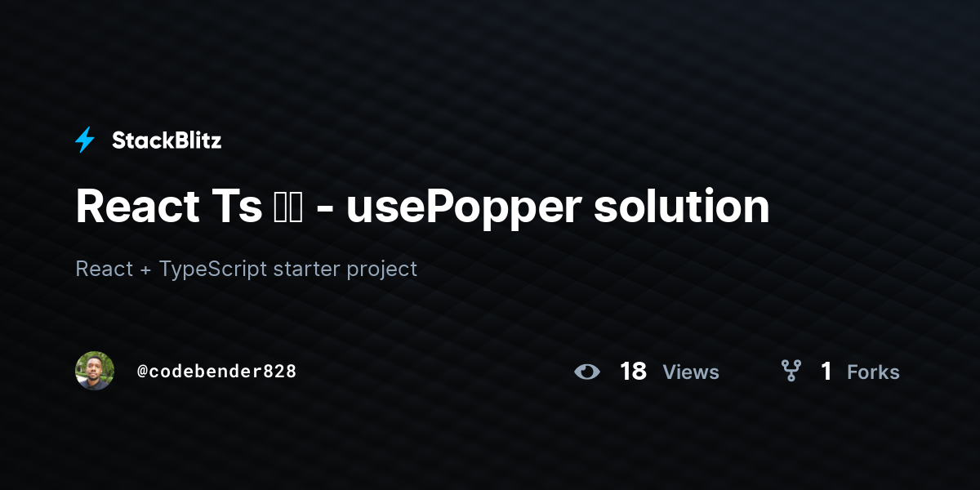
Task: Click the word "usePopper" in the title
Action: 464,207
